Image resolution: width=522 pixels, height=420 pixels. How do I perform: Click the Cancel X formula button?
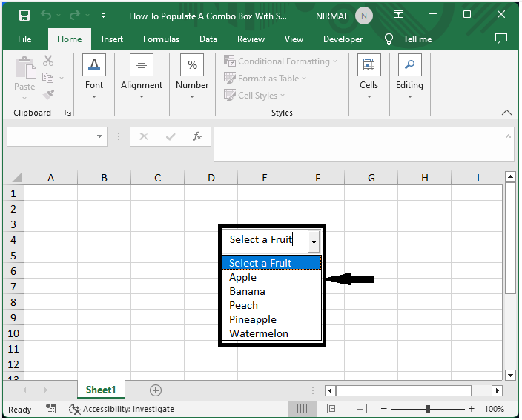pyautogui.click(x=144, y=136)
